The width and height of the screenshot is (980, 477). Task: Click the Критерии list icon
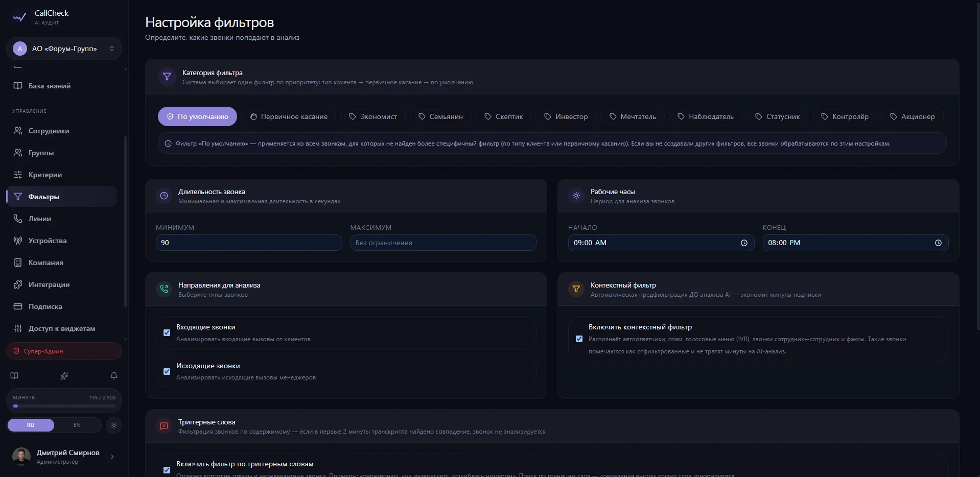18,175
